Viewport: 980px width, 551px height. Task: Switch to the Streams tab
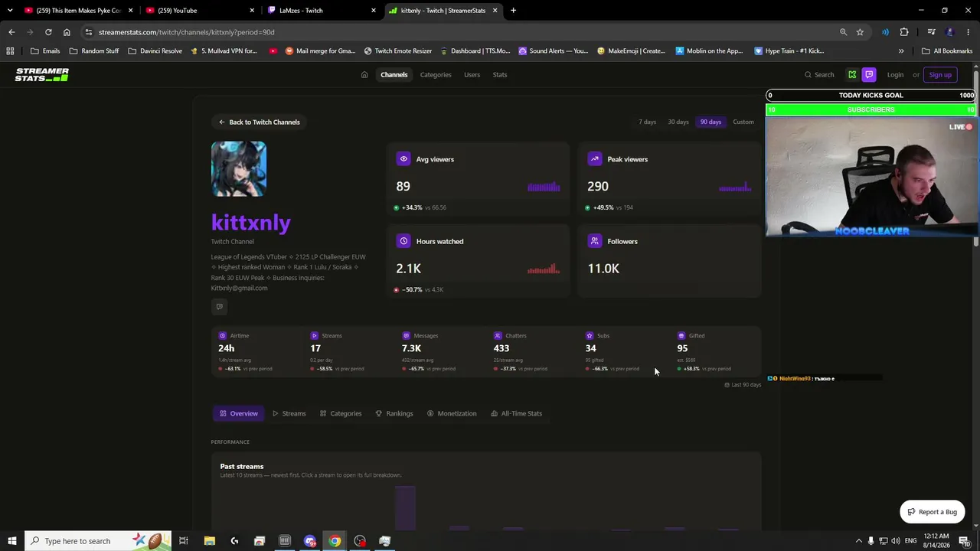289,413
